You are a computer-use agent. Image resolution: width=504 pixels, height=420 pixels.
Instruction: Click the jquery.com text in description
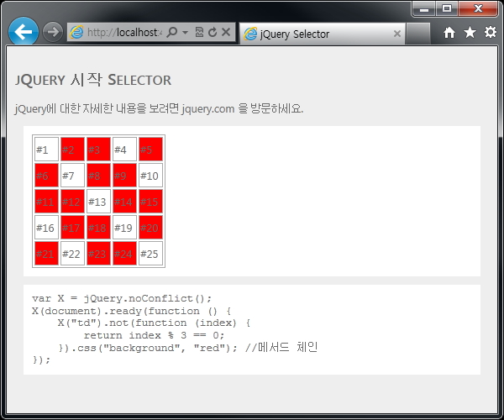pos(208,109)
